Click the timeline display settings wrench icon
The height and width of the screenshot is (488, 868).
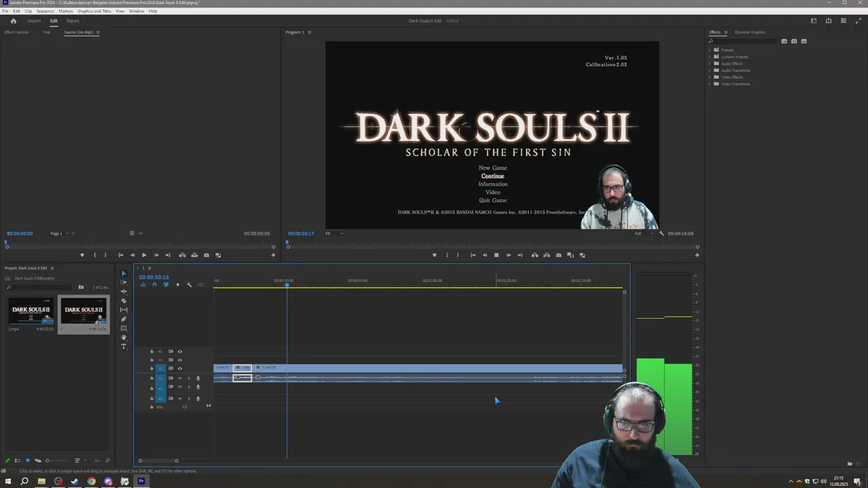(x=189, y=285)
